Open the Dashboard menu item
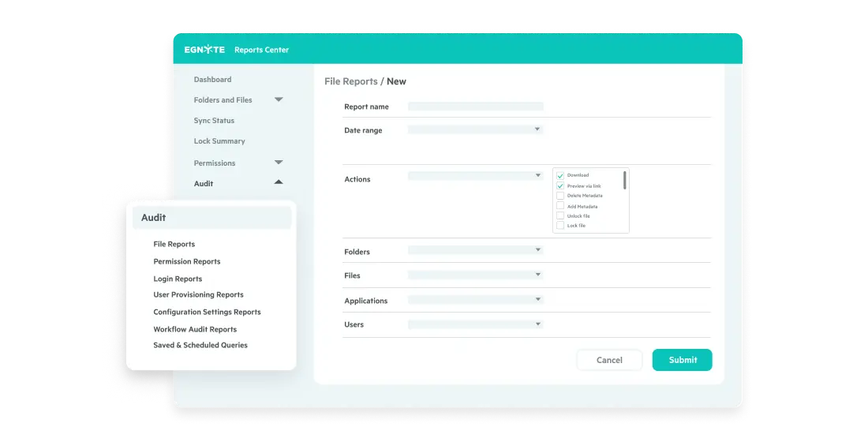The height and width of the screenshot is (442, 868). 212,79
